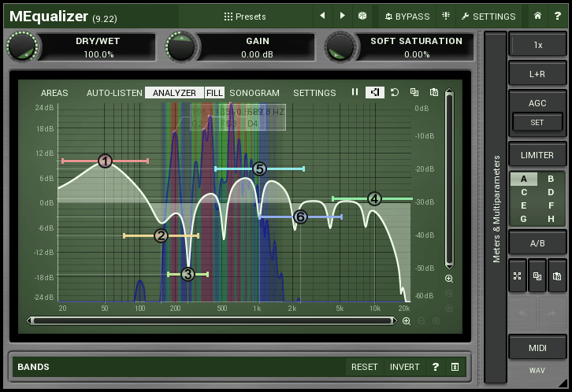Viewport: 572px width, 392px height.
Task: Open the AREAS menu in graph
Action: tap(54, 93)
